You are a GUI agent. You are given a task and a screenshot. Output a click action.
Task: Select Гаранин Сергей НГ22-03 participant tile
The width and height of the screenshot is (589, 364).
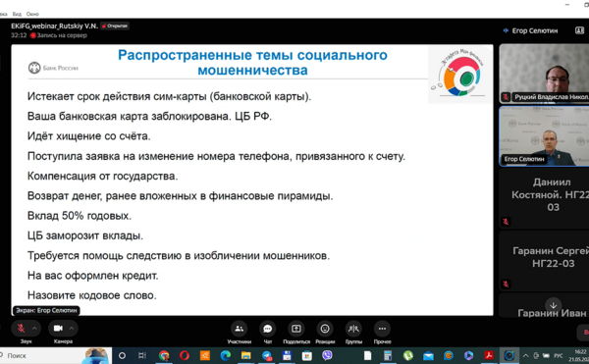pyautogui.click(x=544, y=261)
